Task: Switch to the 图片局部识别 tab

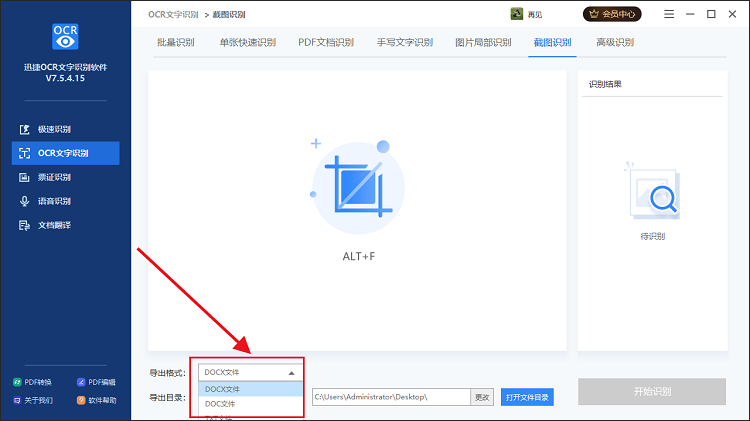Action: 483,43
